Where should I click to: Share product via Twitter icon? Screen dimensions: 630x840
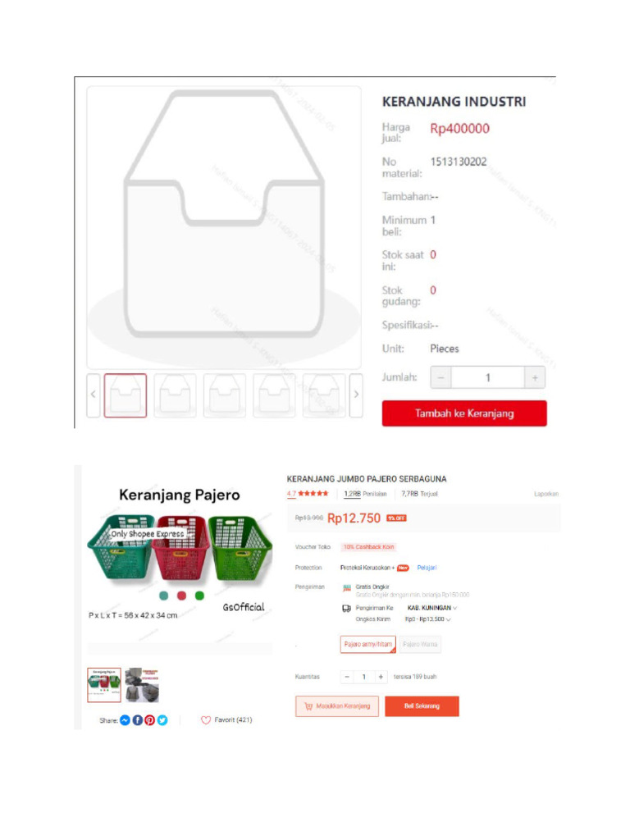(x=162, y=720)
